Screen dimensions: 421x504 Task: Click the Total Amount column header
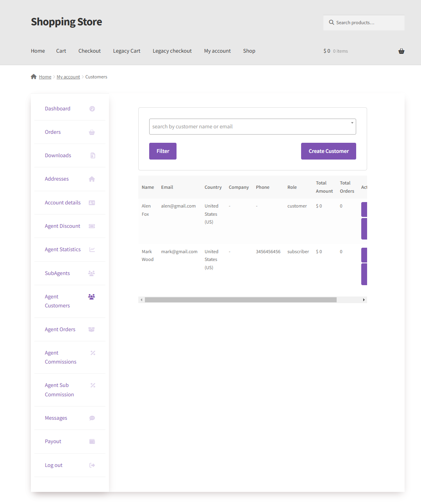coord(324,187)
